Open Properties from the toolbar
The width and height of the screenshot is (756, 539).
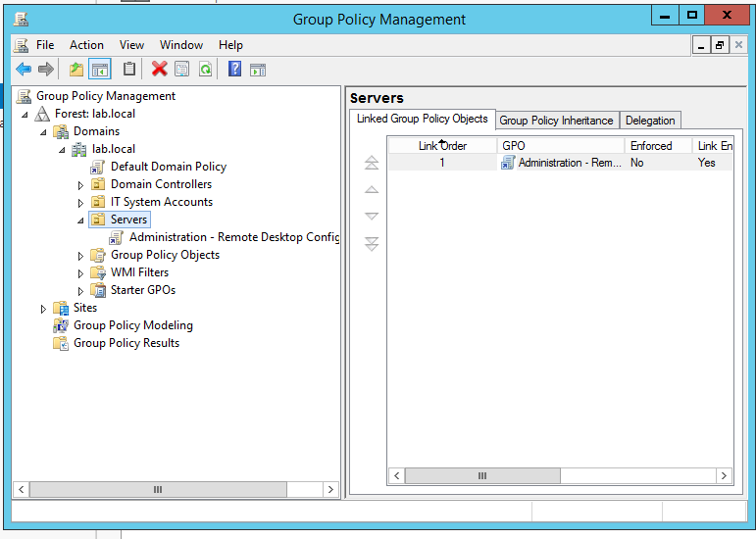tap(181, 70)
